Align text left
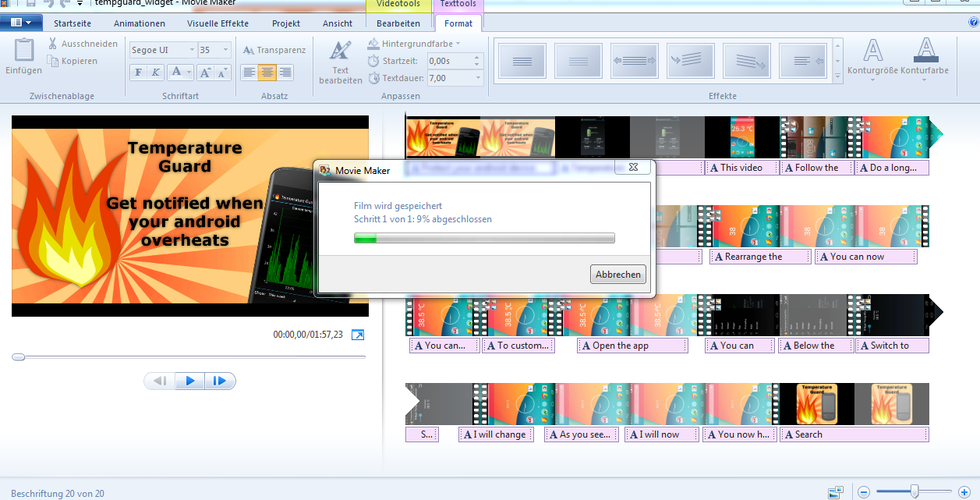This screenshot has height=500, width=980. [x=249, y=73]
